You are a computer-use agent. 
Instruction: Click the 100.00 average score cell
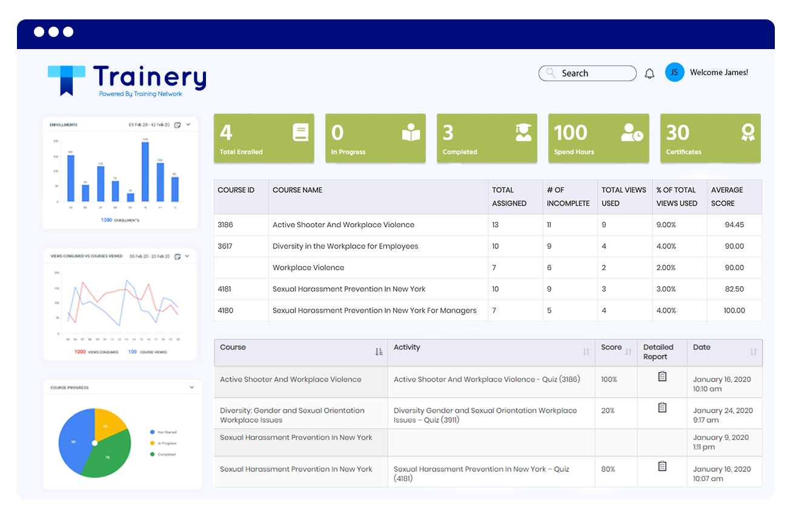click(734, 311)
